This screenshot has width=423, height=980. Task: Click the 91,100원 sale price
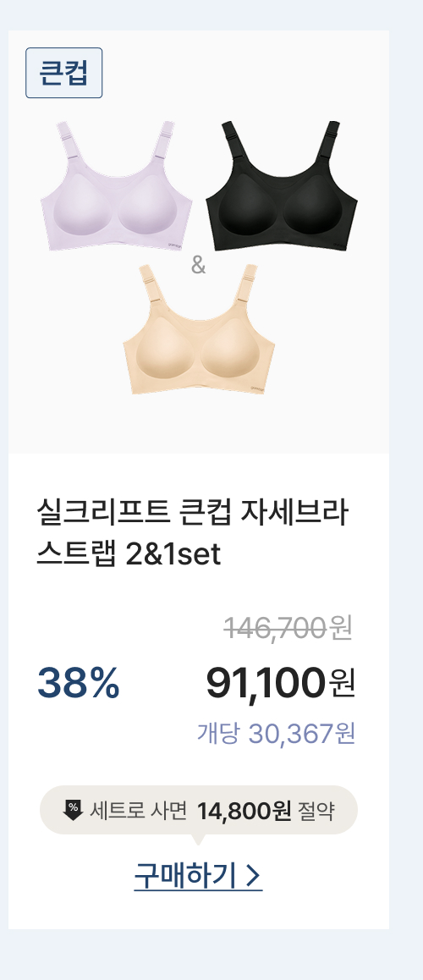tap(281, 683)
